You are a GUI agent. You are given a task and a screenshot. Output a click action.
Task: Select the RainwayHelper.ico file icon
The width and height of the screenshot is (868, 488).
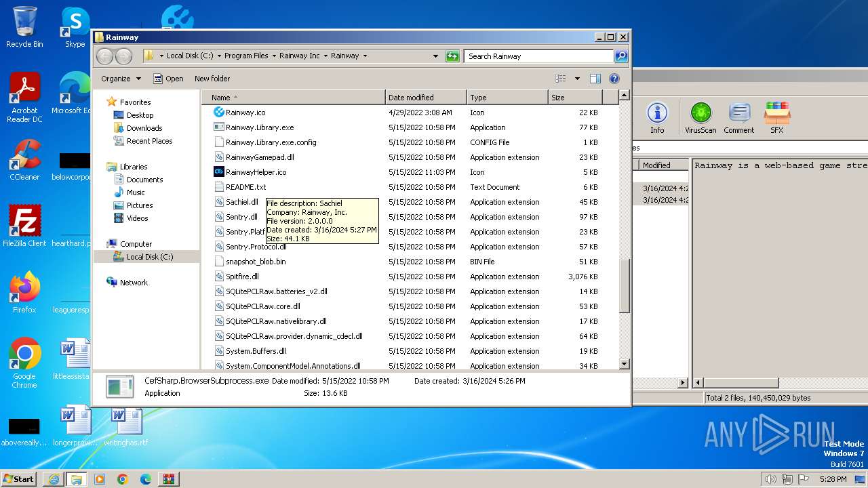(219, 172)
